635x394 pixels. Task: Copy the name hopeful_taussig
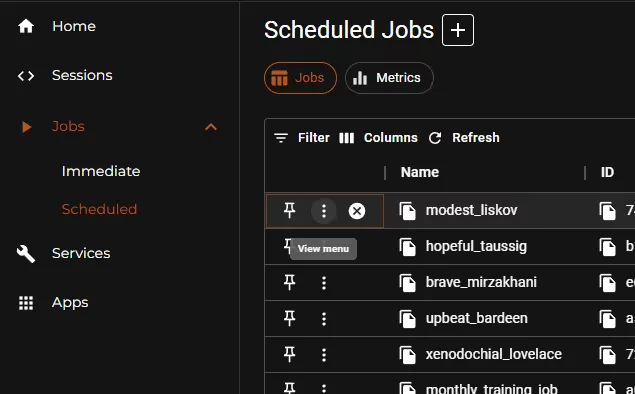point(408,247)
